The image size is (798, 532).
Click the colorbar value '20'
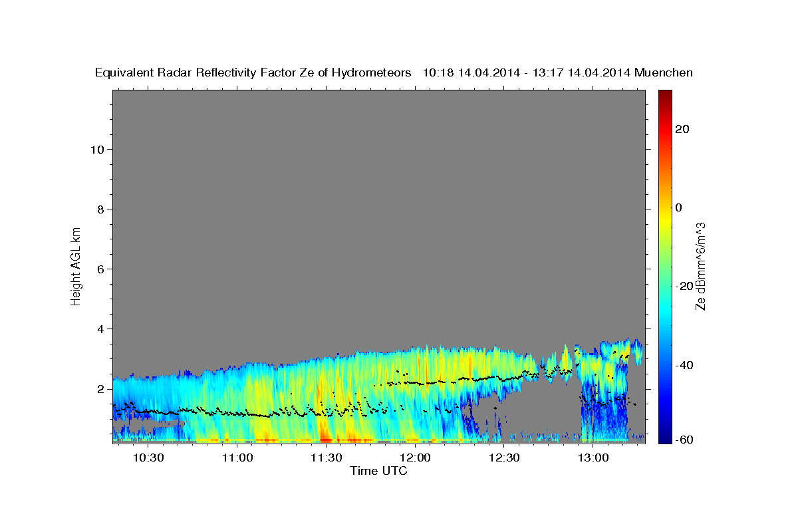(682, 129)
